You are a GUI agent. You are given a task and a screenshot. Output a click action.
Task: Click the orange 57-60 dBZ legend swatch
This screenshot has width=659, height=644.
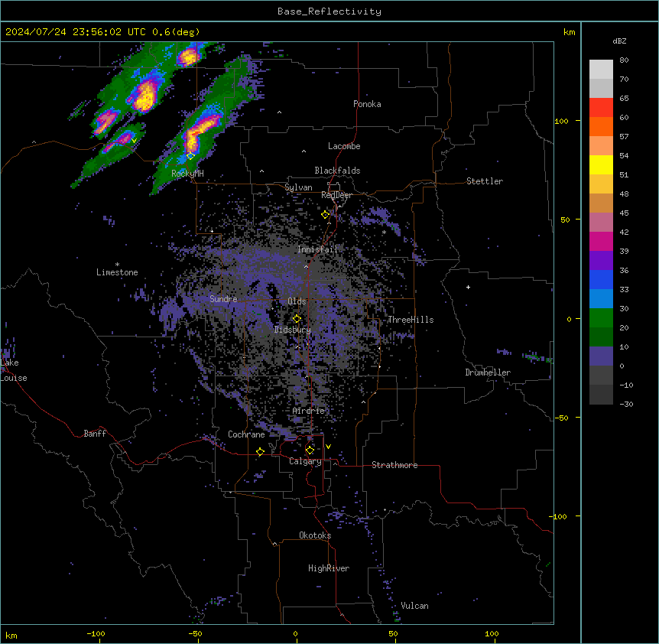click(x=601, y=126)
